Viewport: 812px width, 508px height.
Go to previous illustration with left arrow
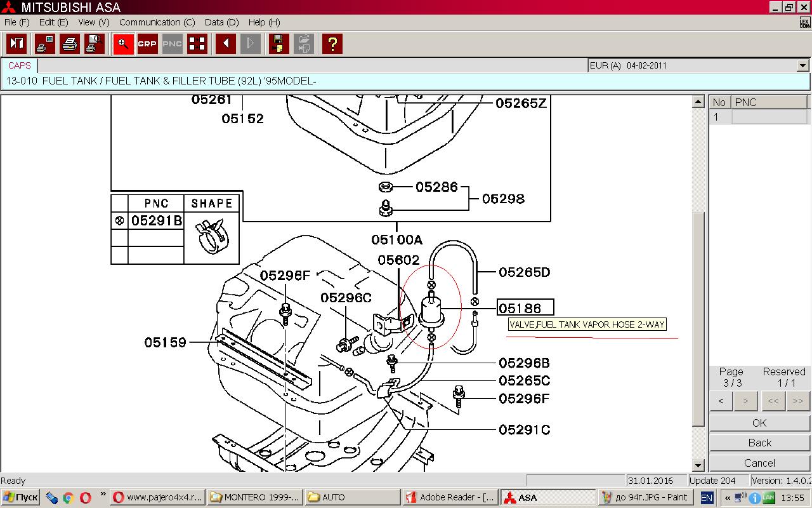click(225, 44)
